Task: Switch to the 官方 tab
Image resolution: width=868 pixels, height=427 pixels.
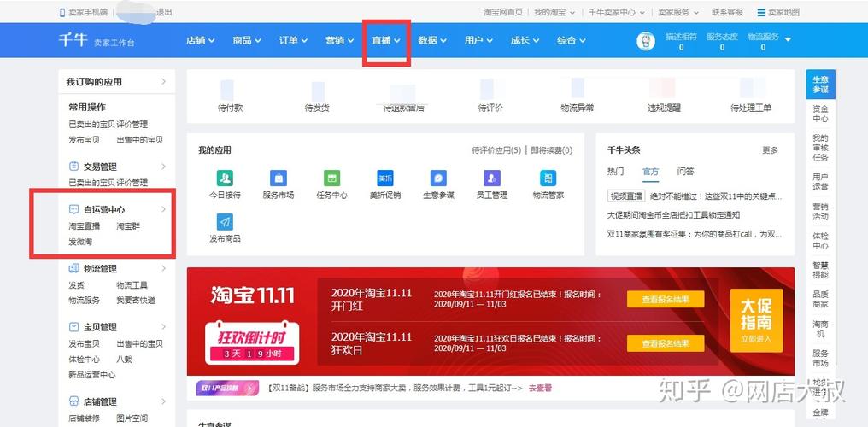Action: pos(650,172)
